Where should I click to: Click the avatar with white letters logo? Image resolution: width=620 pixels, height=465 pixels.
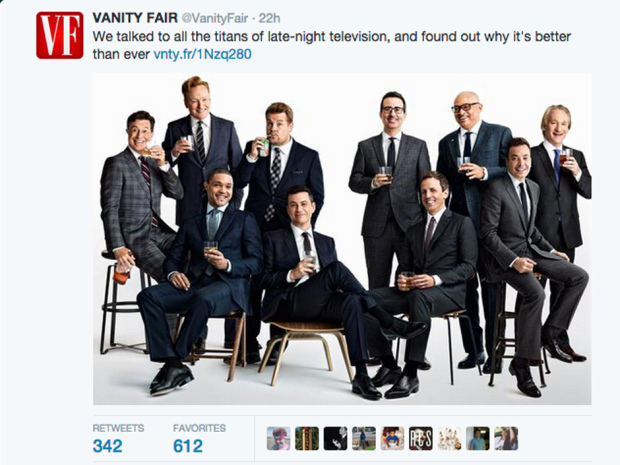point(421,438)
